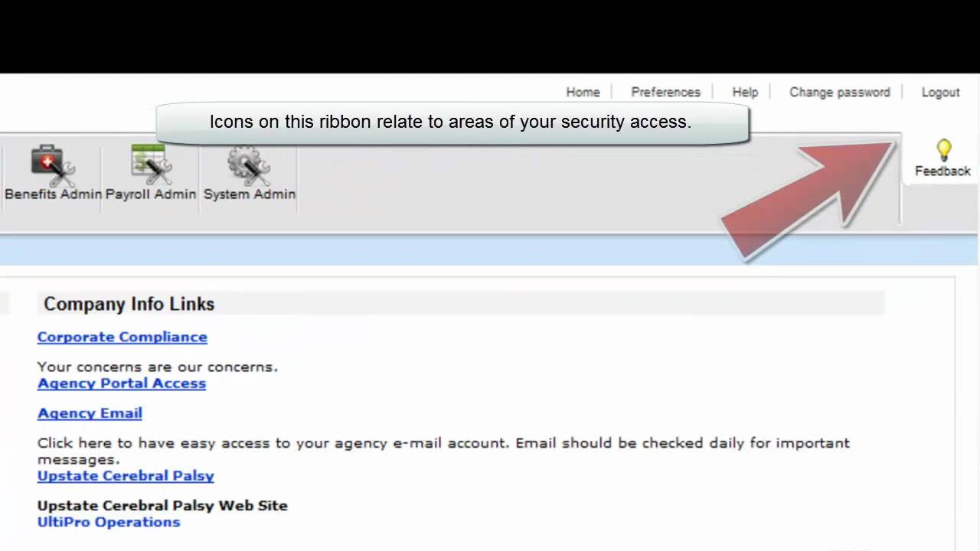This screenshot has height=551, width=980.
Task: Open the Upstate Cerebral Palsy link
Action: click(126, 476)
